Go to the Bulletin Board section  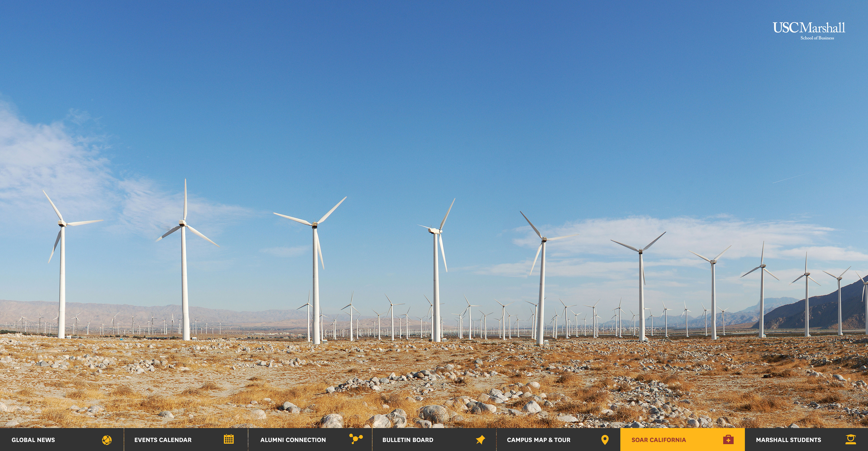pos(407,440)
